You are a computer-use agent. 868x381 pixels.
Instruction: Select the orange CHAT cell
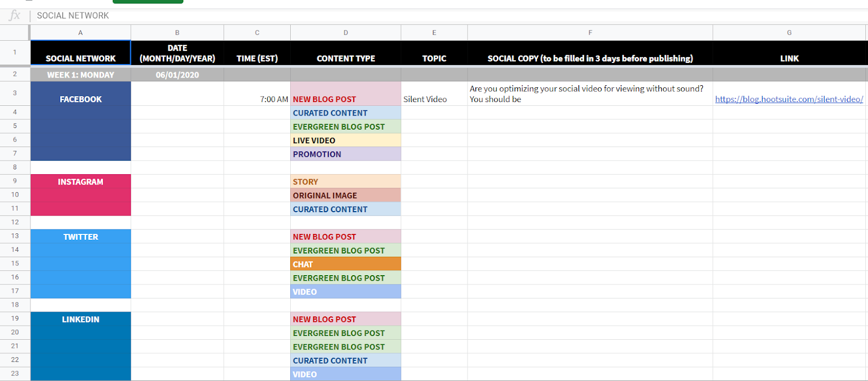(x=346, y=264)
